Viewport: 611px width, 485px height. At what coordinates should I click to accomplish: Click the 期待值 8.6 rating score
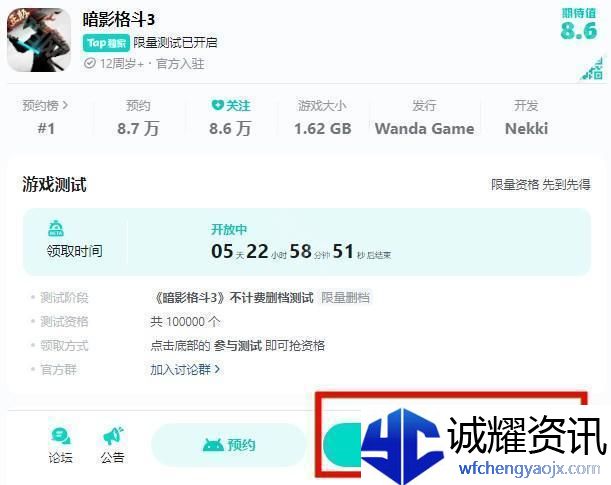tap(579, 25)
